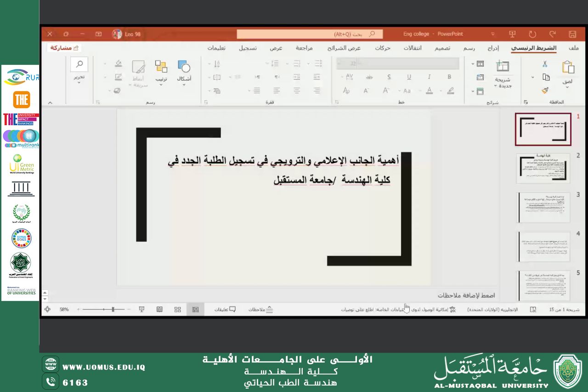This screenshot has width=588, height=392.
Task: Click the accessibility checker icon
Action: point(452,309)
